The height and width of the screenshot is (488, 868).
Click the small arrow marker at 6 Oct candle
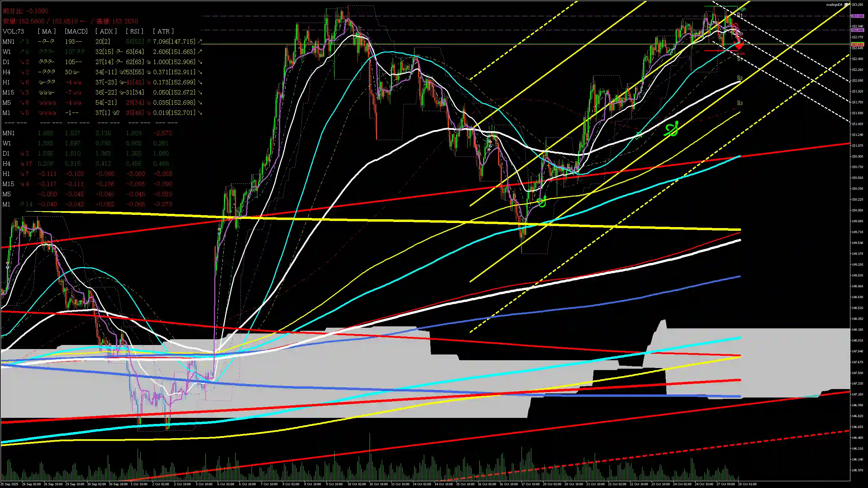(219, 231)
